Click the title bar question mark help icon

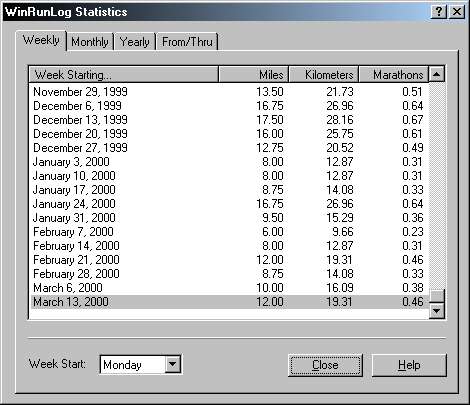click(x=439, y=12)
